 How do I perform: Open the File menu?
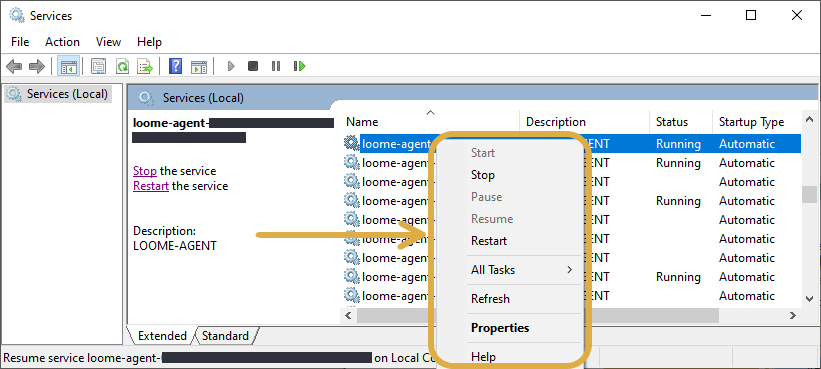tap(20, 42)
